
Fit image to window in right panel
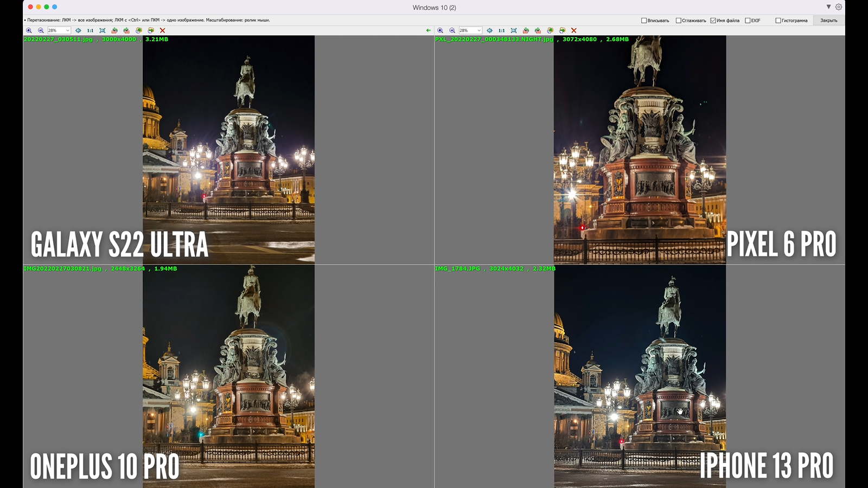click(x=513, y=30)
